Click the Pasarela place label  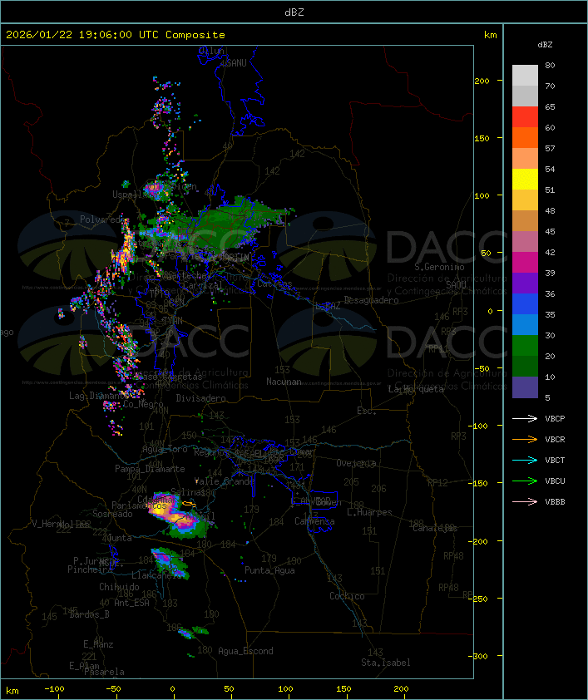(x=104, y=672)
